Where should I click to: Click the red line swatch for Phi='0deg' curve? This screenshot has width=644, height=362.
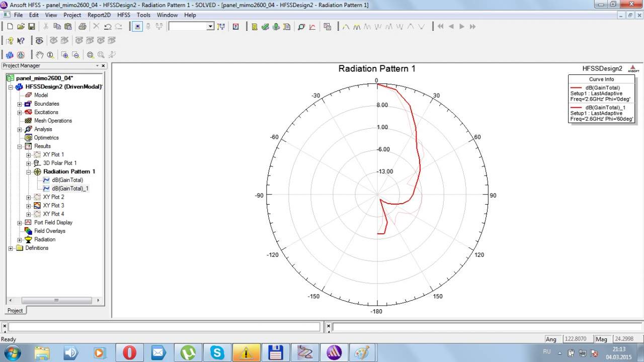coord(576,87)
